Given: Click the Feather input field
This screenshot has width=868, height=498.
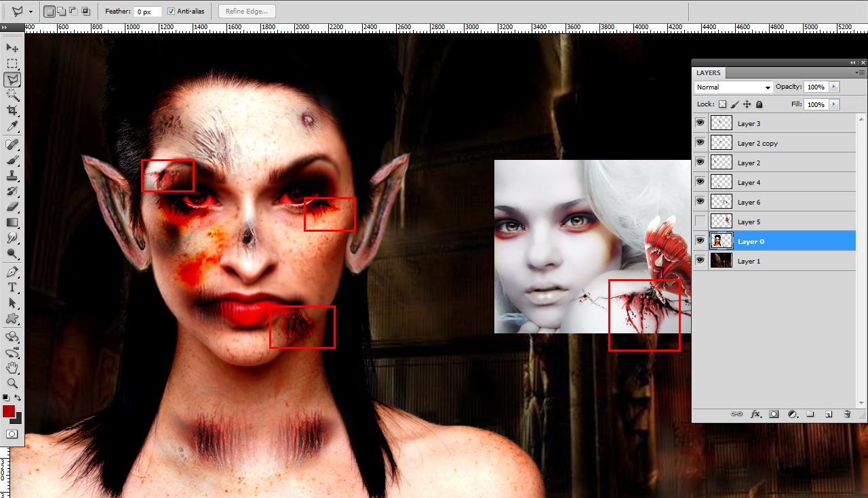Looking at the screenshot, I should pos(148,12).
